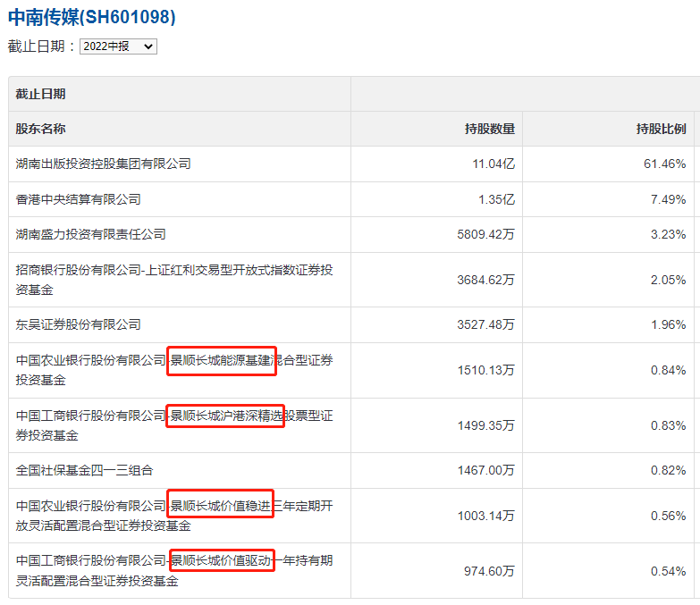Click the 3684.62万 holding amount
This screenshot has width=700, height=605.
(485, 280)
